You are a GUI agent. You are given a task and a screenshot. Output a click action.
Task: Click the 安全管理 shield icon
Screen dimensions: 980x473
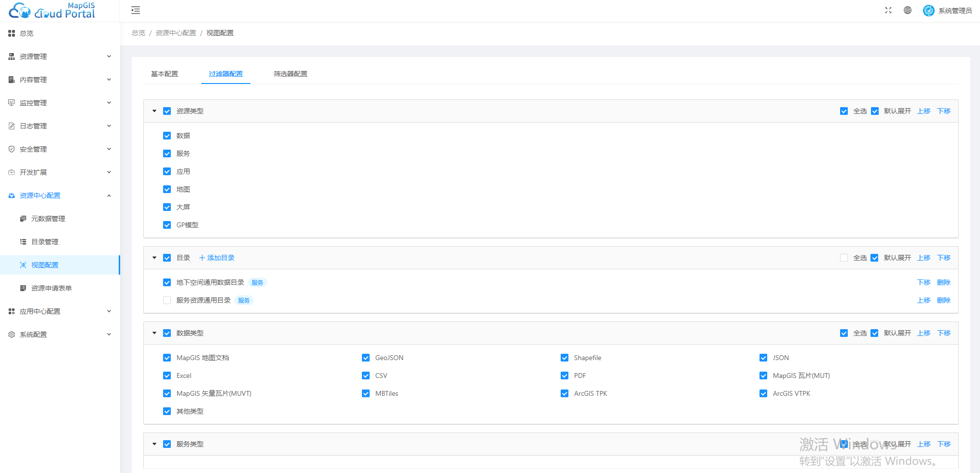coord(12,149)
